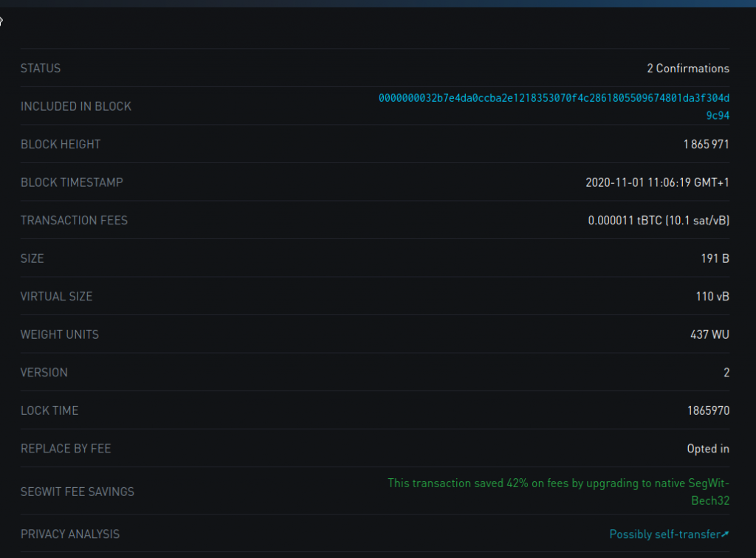This screenshot has height=558, width=756.
Task: Select the size value 191 B
Action: [715, 259]
